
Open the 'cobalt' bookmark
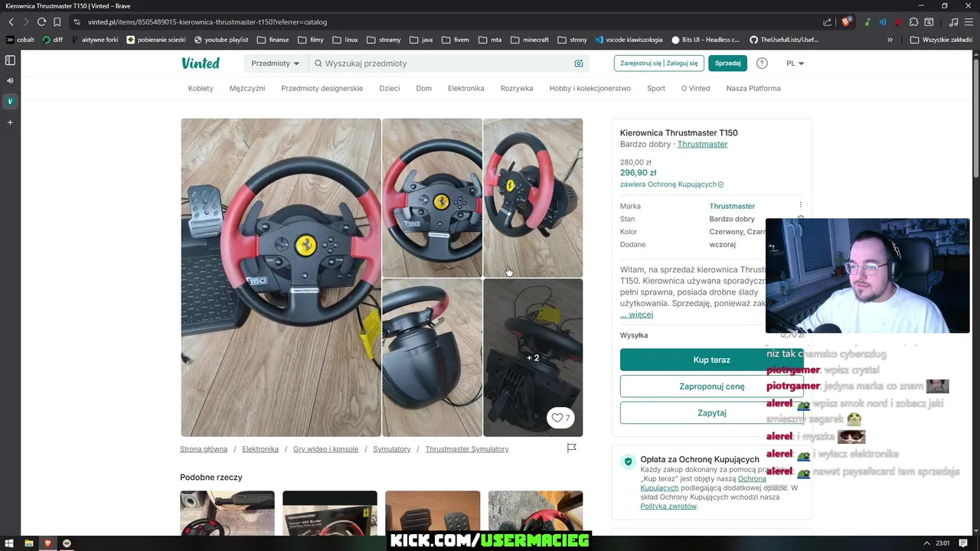[20, 40]
